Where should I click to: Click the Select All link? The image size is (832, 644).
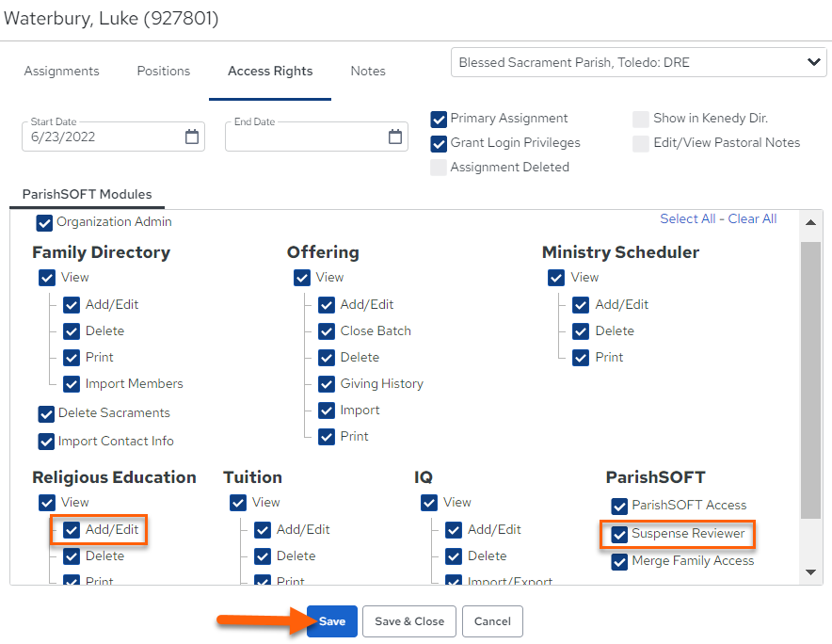(687, 218)
